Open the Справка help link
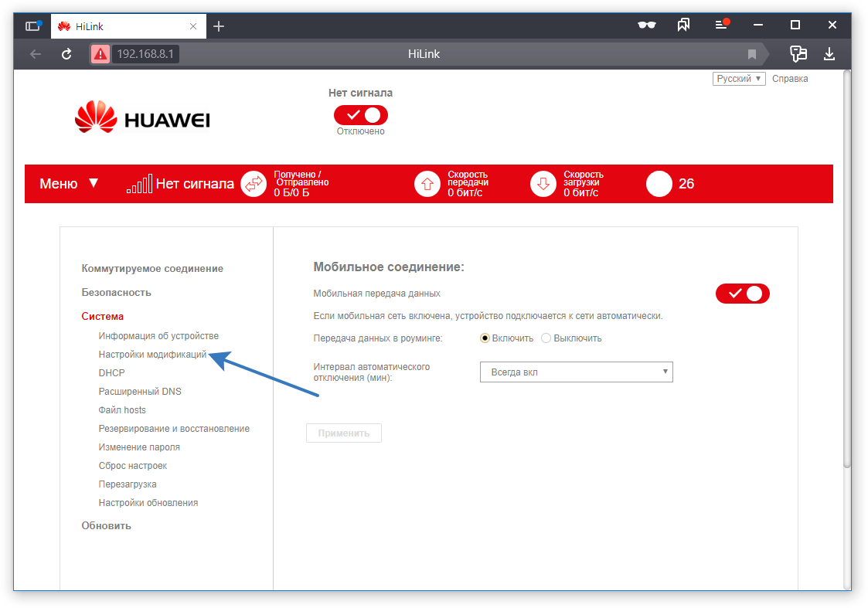Image resolution: width=868 pixels, height=608 pixels. (x=790, y=79)
